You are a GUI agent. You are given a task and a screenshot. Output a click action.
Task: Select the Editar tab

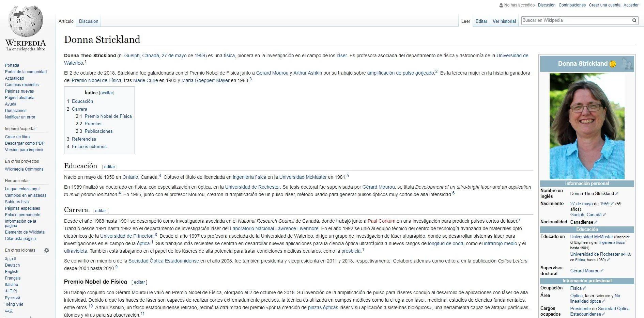(481, 21)
